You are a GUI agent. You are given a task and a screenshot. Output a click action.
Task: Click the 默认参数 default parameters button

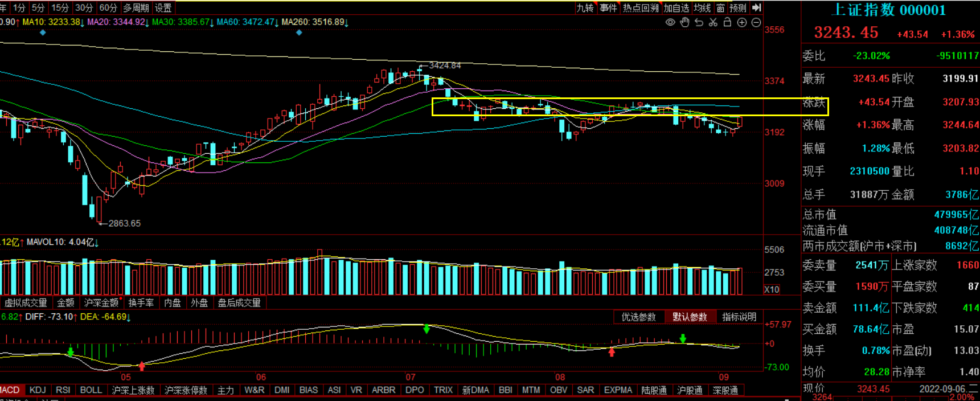(690, 317)
